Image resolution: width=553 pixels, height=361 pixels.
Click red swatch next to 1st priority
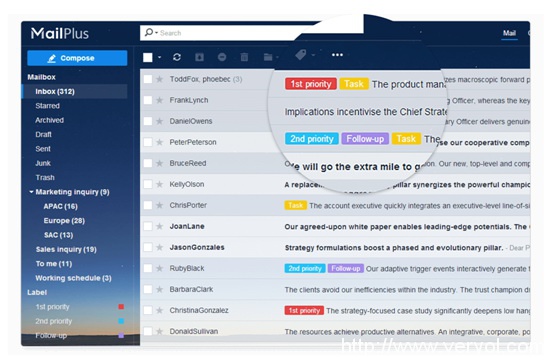click(x=121, y=307)
